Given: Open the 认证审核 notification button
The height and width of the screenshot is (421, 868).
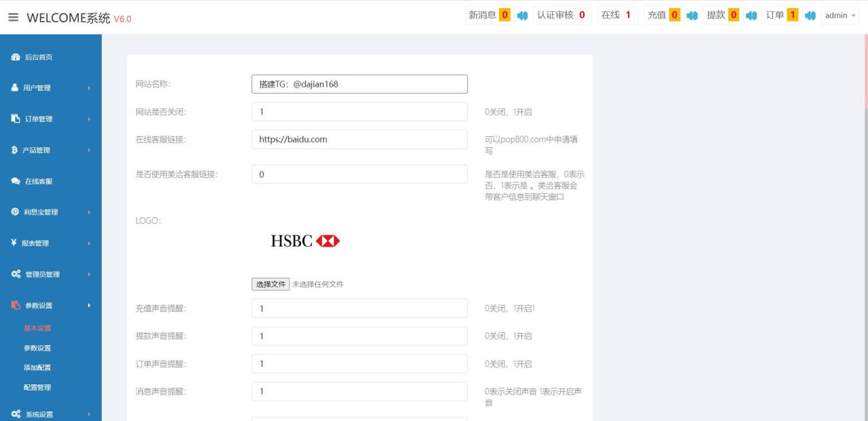Looking at the screenshot, I should (562, 15).
